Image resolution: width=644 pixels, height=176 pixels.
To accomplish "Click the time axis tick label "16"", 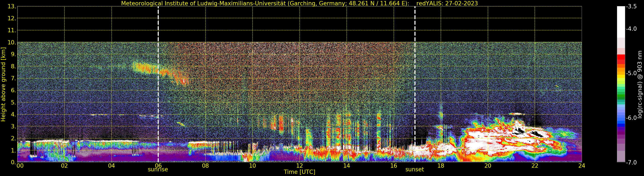I will (x=393, y=166).
